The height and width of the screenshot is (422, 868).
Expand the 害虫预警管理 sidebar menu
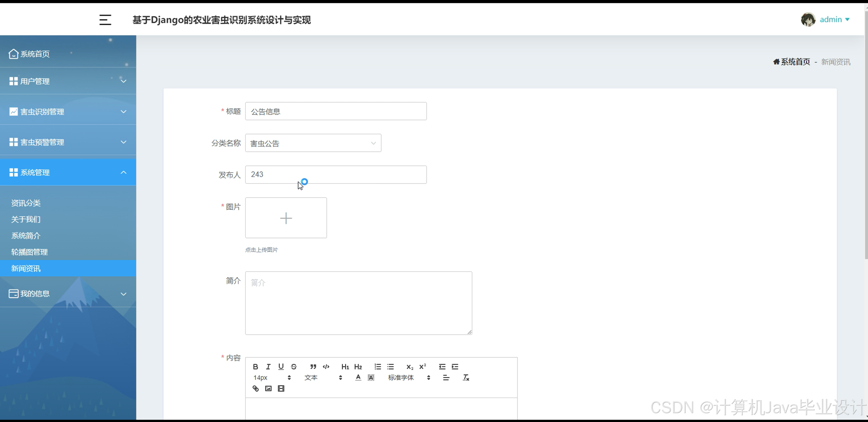(68, 142)
